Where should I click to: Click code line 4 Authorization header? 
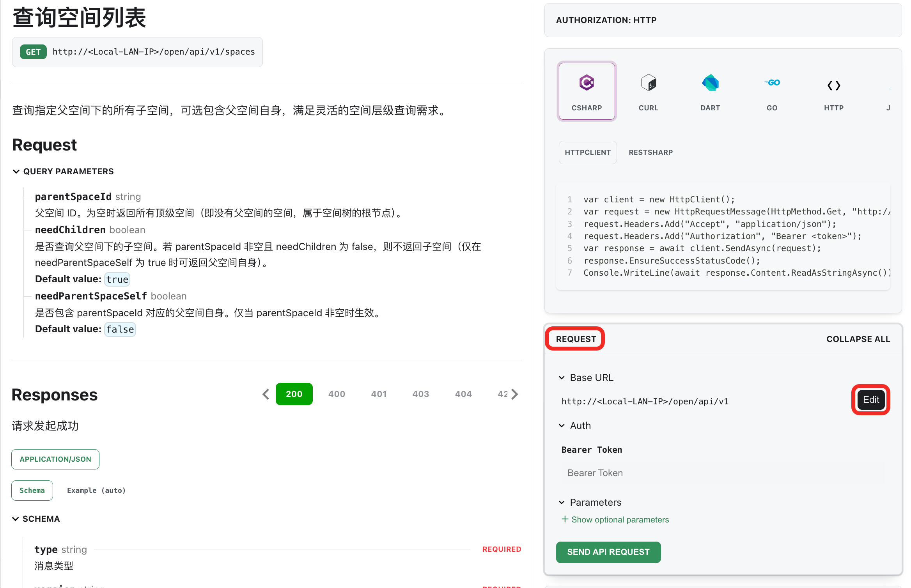pyautogui.click(x=723, y=236)
